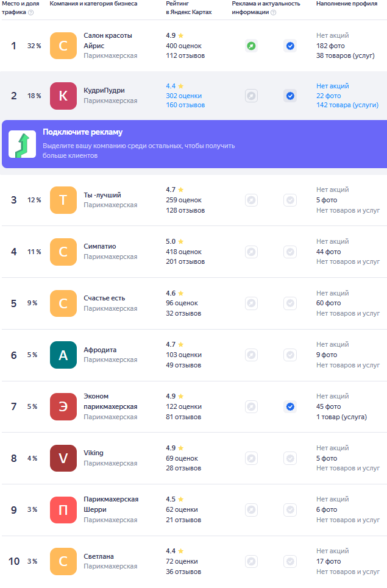
Task: Click the gray verification checkmark for Viking
Action: coord(290,458)
